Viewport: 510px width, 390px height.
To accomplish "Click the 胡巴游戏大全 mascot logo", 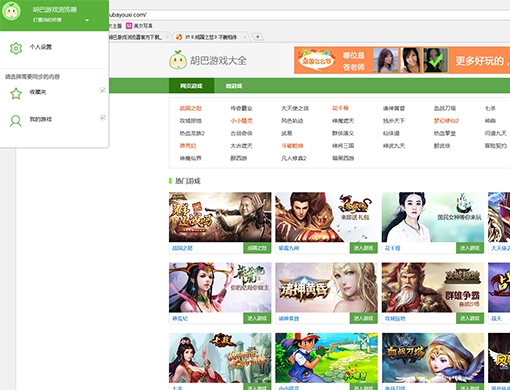I will (178, 60).
